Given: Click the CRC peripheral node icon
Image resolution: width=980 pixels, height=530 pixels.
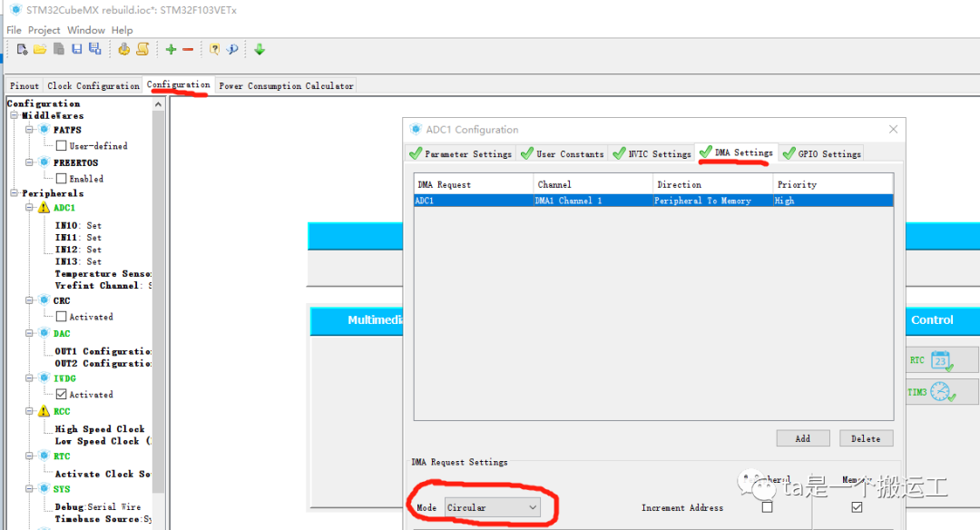Looking at the screenshot, I should coord(44,300).
